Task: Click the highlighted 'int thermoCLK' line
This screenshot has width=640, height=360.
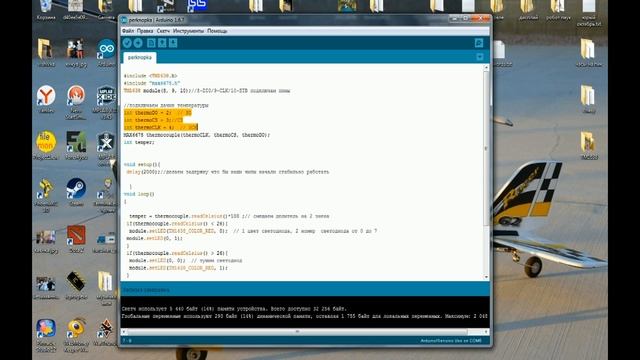Action: click(x=161, y=127)
